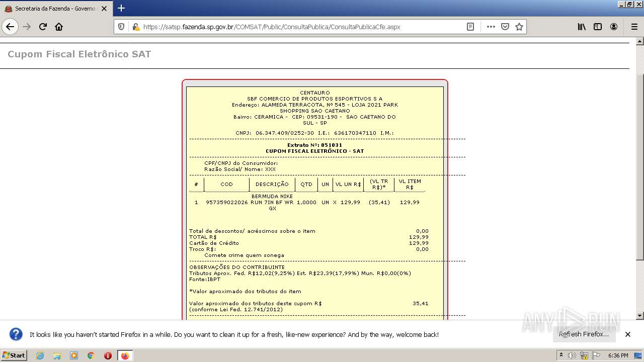Select Firefox taskbar button
644x362 pixels.
[125, 355]
